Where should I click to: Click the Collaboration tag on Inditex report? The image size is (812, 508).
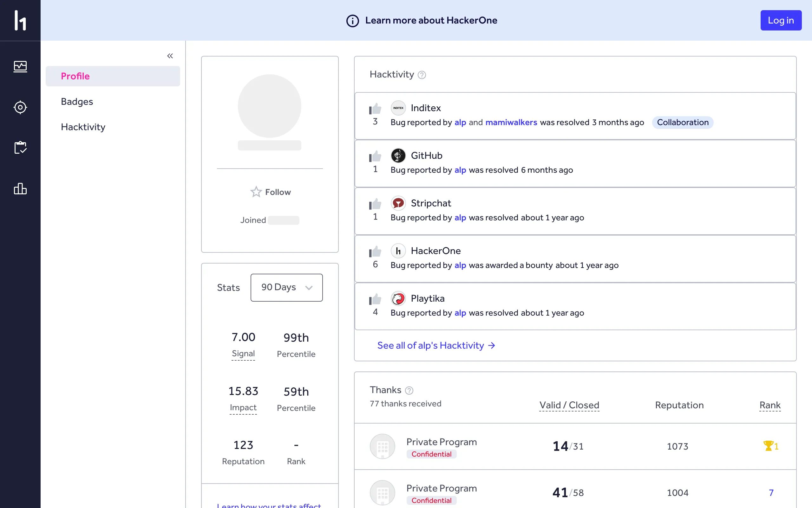[683, 122]
